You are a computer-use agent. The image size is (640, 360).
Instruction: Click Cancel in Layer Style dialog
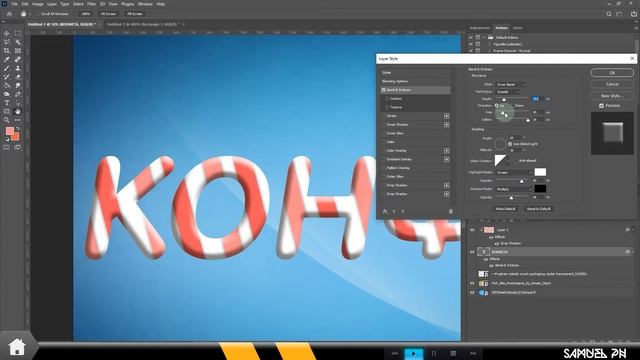click(612, 84)
